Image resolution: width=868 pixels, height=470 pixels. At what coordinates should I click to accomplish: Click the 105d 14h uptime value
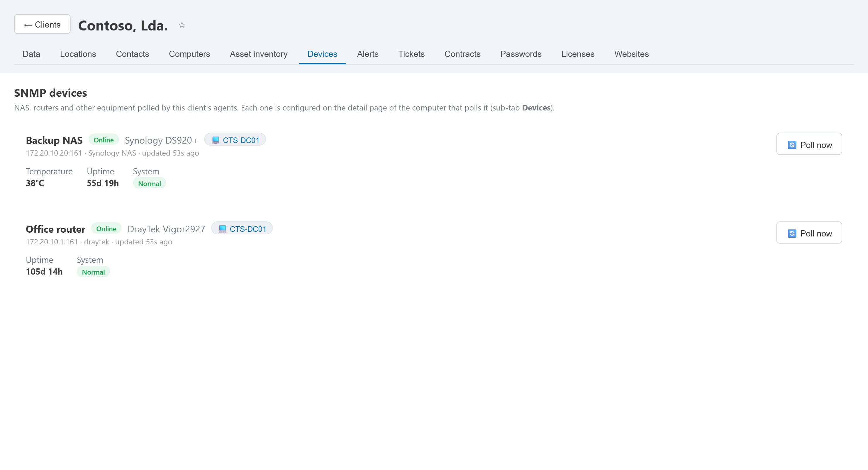pyautogui.click(x=44, y=272)
